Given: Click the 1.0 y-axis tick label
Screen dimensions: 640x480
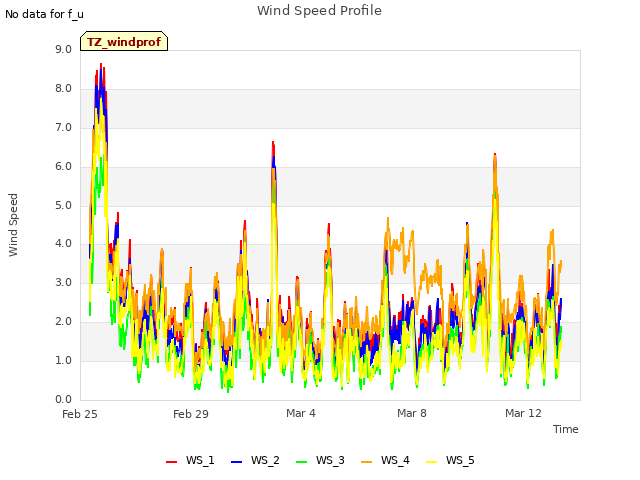Looking at the screenshot, I should (x=63, y=360).
